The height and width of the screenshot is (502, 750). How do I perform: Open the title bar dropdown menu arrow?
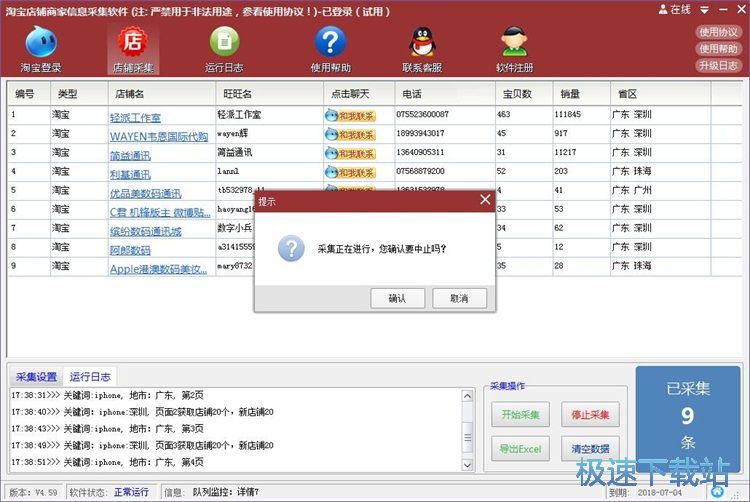[705, 10]
